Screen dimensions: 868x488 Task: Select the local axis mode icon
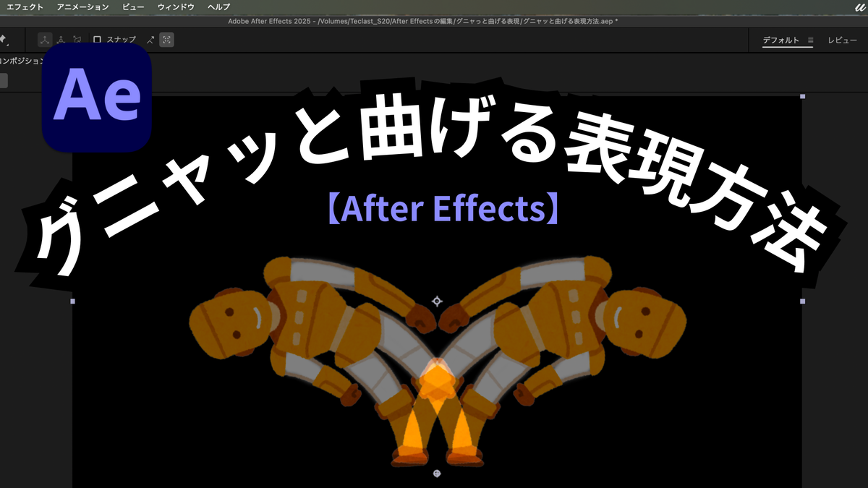[x=45, y=40]
